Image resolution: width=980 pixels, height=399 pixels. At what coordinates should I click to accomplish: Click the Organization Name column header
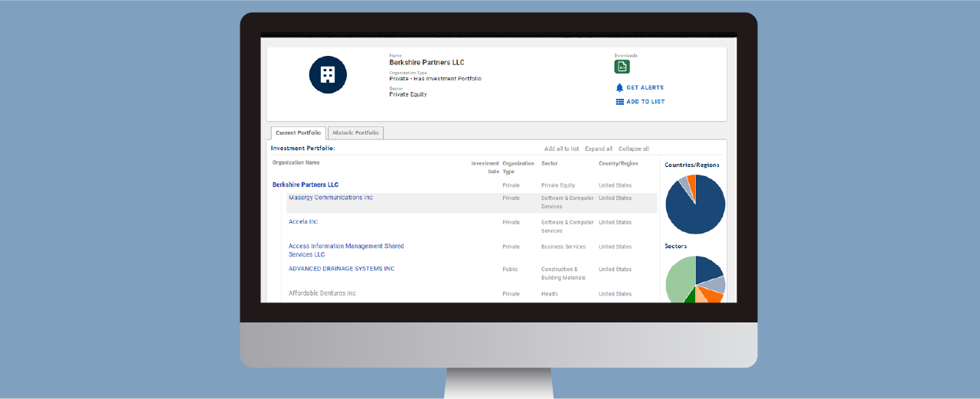pos(296,162)
